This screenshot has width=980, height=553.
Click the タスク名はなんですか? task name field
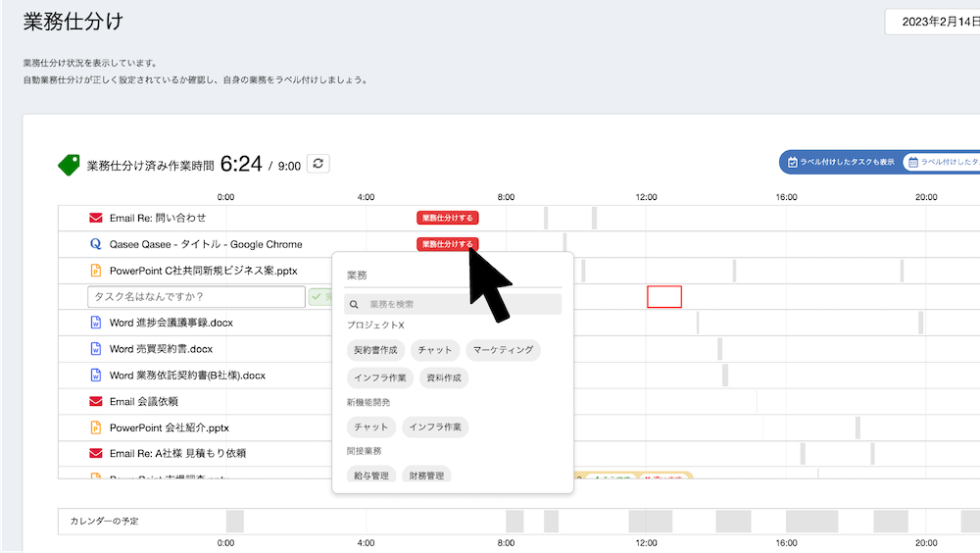[x=196, y=296]
